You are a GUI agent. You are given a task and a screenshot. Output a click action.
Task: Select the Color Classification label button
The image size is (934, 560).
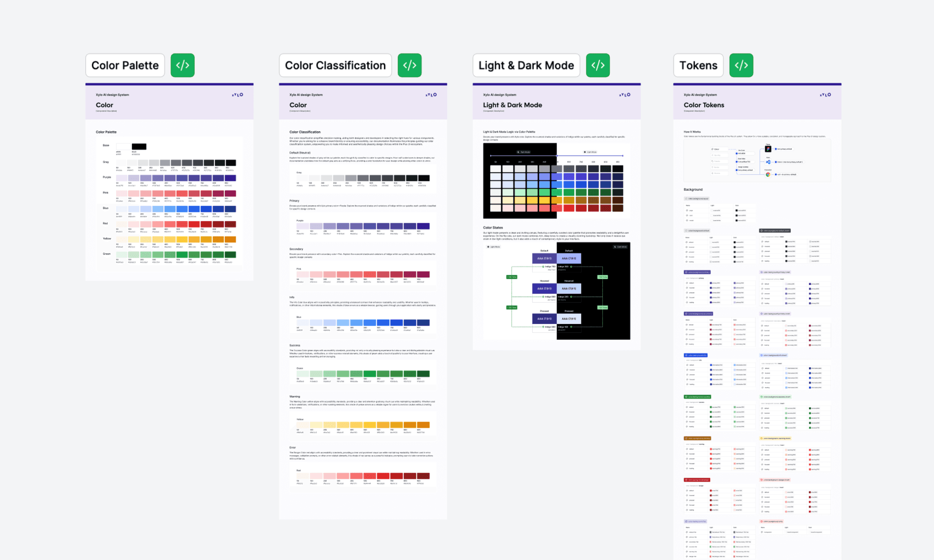(x=335, y=65)
